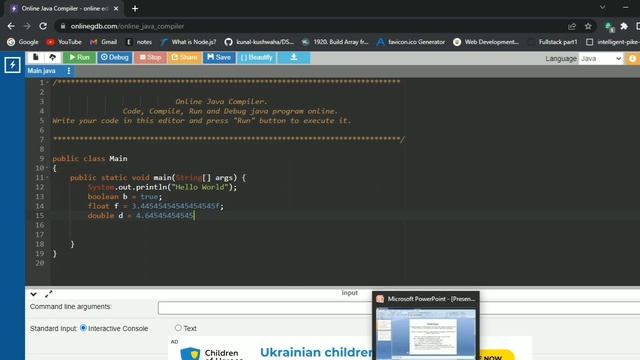Open the What is Node.js? bookmark
Screen dimensions: 640x360
189,42
